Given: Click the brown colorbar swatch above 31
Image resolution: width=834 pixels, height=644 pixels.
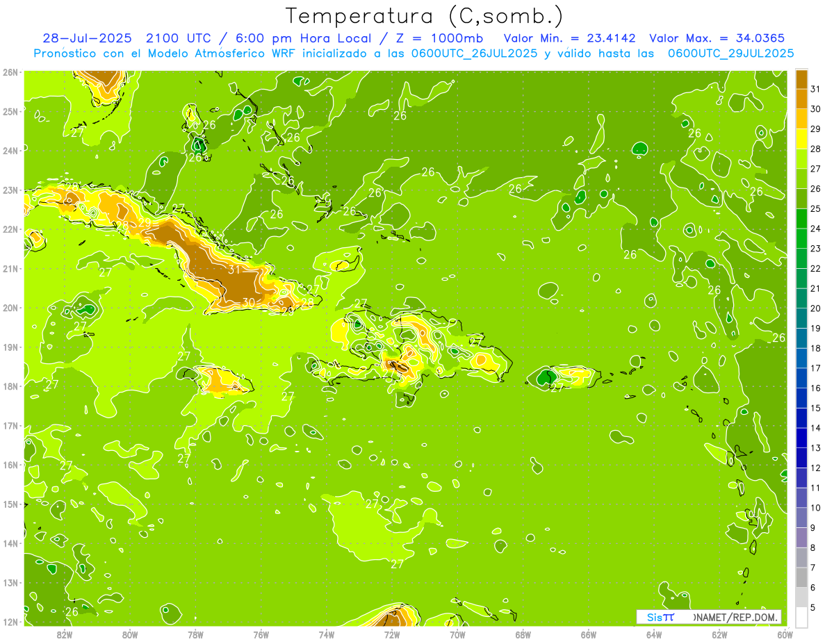Looking at the screenshot, I should [801, 79].
